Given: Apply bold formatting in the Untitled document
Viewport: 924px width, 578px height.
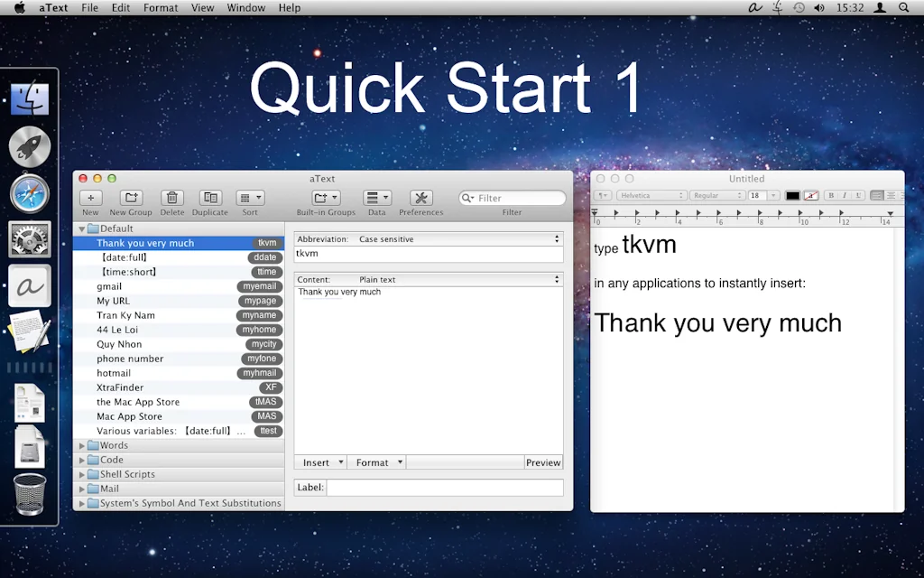Looking at the screenshot, I should pos(831,195).
